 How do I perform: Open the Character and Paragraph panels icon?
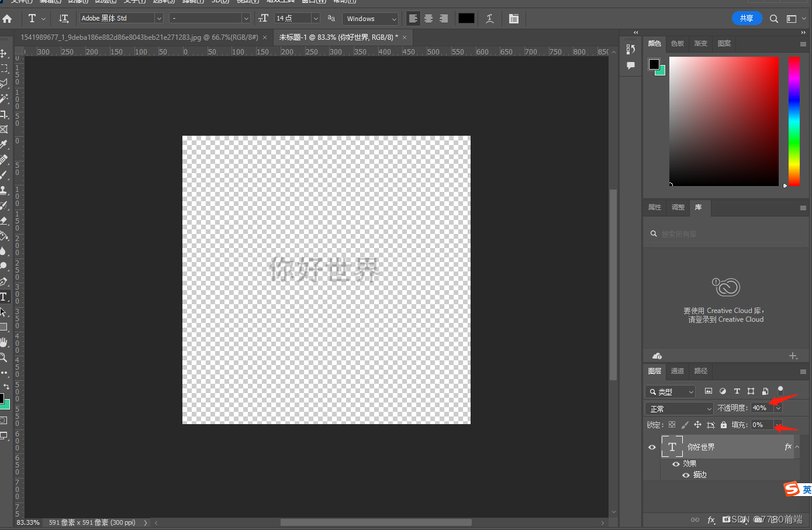[513, 19]
